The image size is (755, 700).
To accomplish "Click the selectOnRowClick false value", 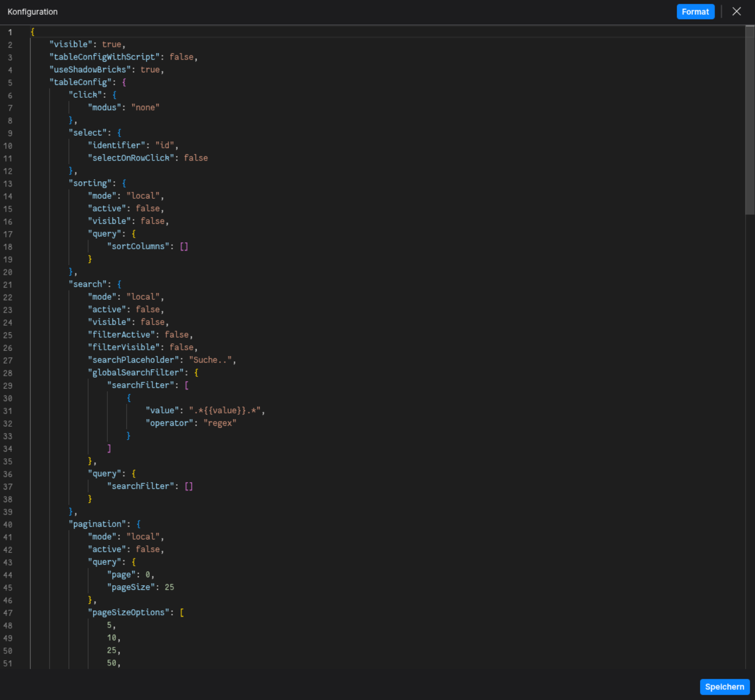I will 196,158.
